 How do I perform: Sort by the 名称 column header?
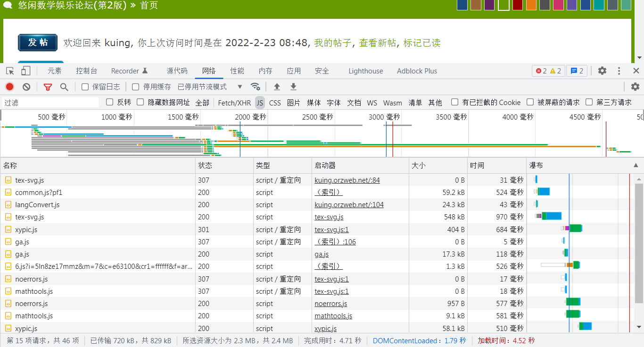[98, 165]
